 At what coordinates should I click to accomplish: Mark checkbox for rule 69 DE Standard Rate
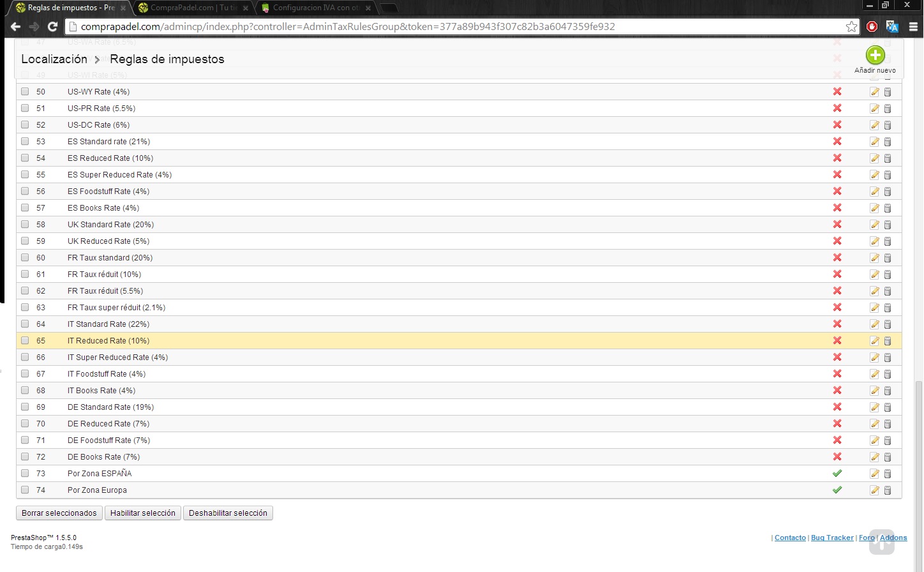[x=25, y=407]
